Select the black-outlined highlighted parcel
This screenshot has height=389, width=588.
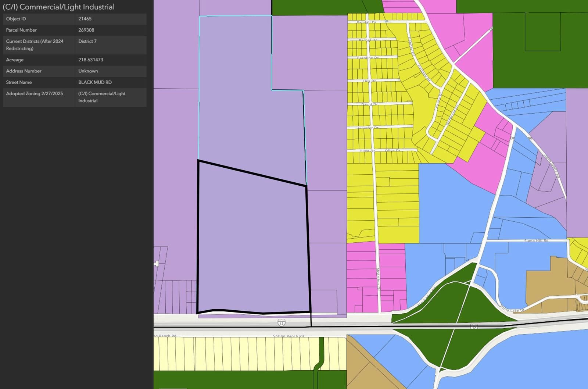[x=253, y=243]
